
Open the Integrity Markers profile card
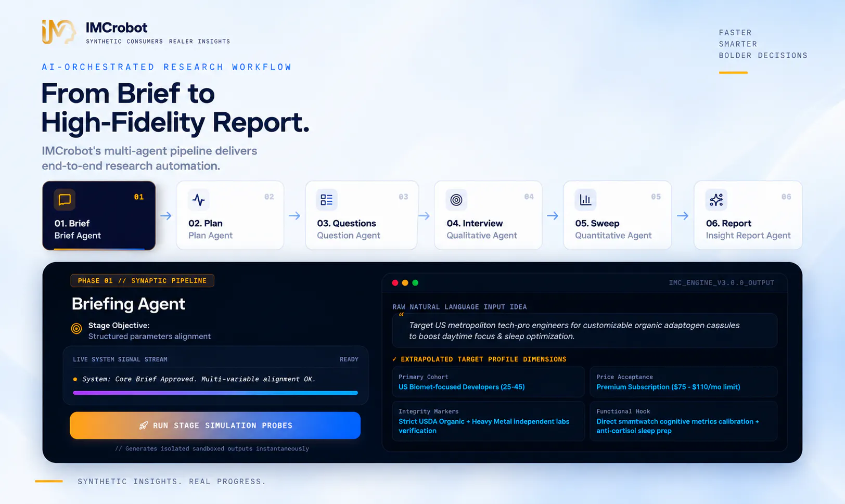(x=488, y=421)
